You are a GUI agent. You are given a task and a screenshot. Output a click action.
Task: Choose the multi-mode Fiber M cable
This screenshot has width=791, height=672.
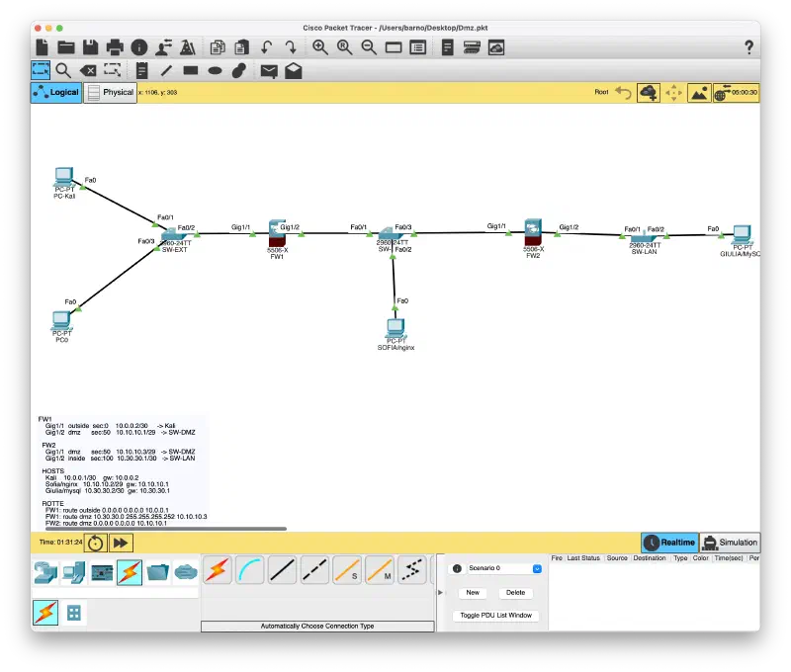380,569
